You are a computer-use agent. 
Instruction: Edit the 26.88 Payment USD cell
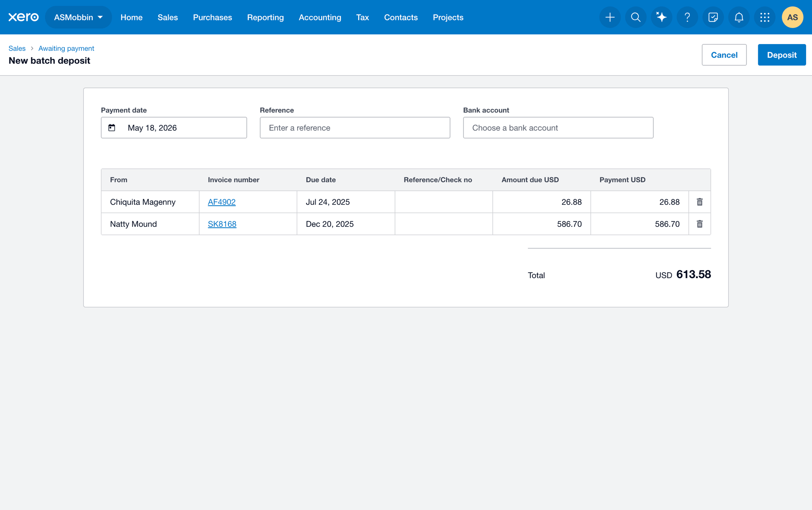click(639, 202)
